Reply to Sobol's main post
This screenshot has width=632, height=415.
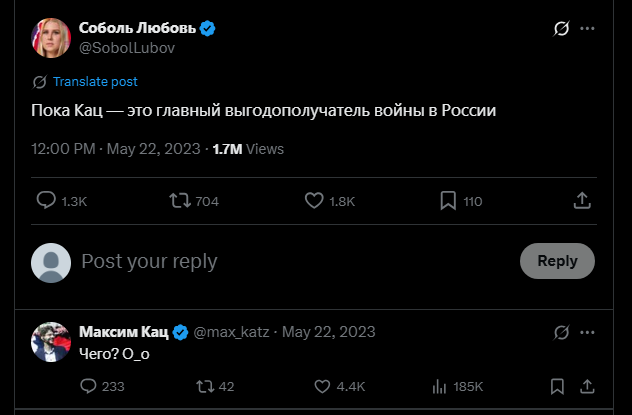click(x=46, y=201)
